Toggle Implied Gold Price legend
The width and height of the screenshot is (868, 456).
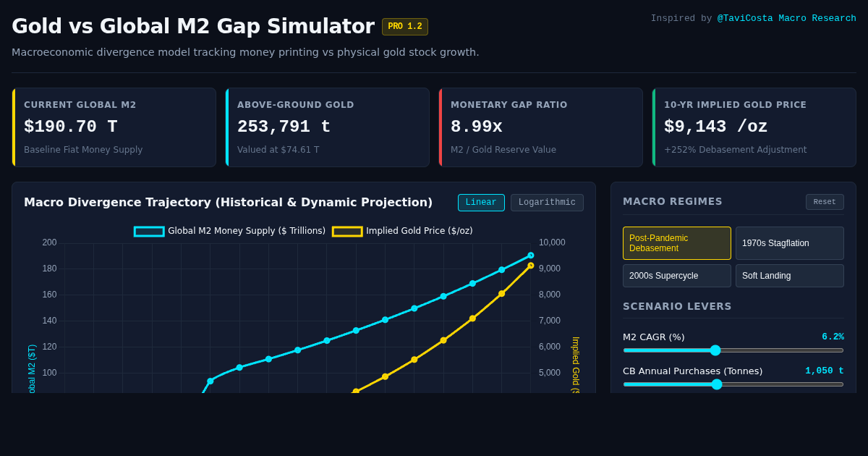[x=403, y=231]
